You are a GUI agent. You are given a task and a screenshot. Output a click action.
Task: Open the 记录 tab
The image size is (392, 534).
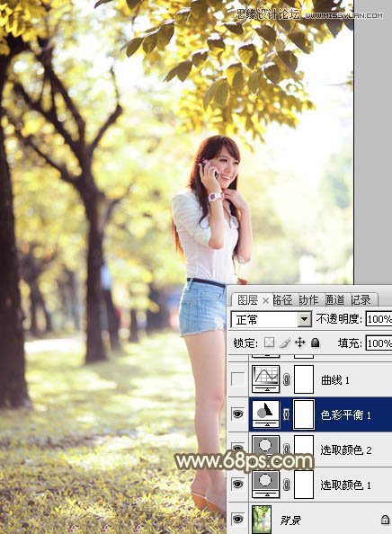361,299
